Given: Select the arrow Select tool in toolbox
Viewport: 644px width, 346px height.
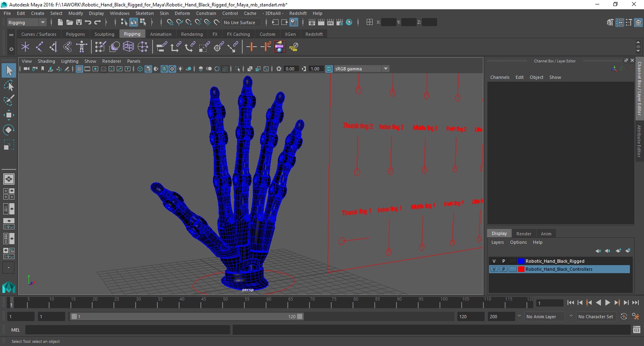Looking at the screenshot, I should (x=9, y=70).
